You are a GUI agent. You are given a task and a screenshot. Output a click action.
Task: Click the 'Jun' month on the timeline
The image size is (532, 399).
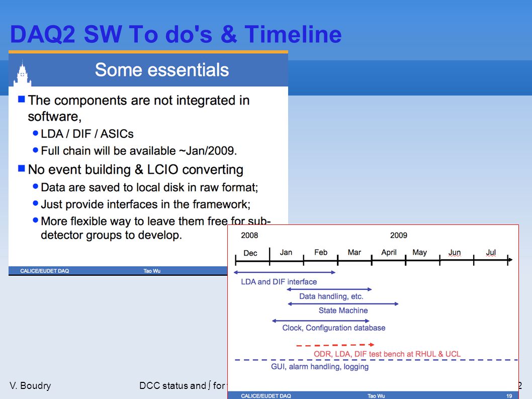coord(455,252)
